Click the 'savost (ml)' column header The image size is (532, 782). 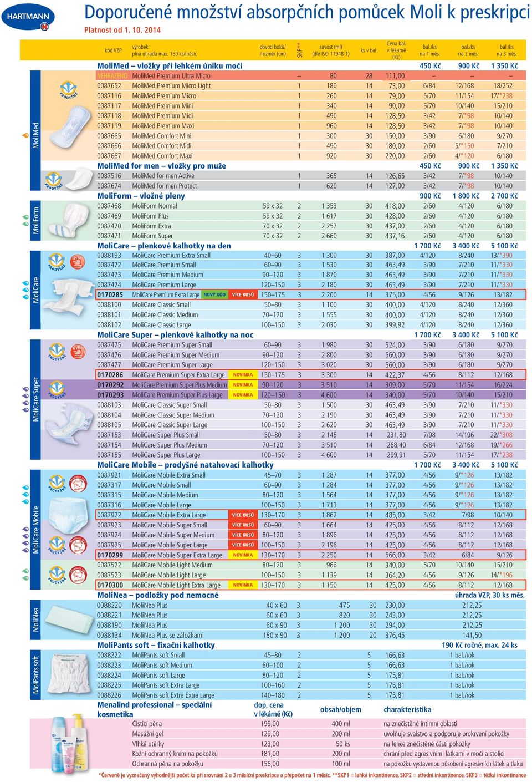(x=331, y=47)
